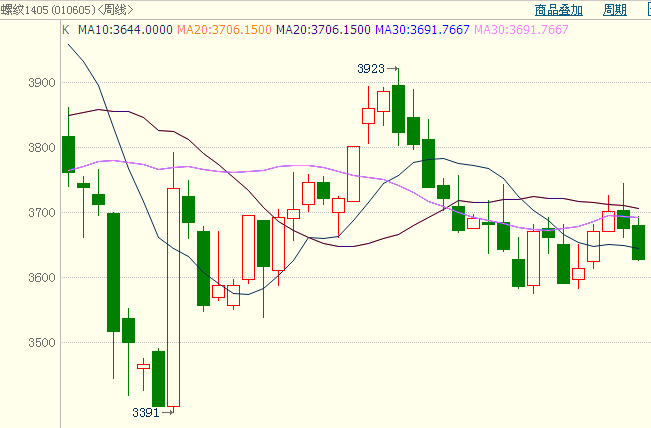This screenshot has height=428, width=651.
Task: Select the first green candle at the left edge
Action: 68,154
